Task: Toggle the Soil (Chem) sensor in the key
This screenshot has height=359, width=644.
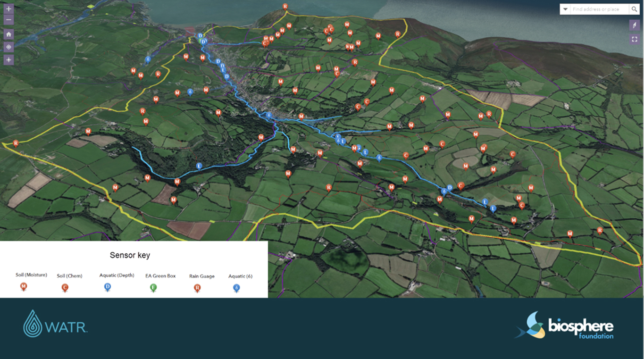Action: pyautogui.click(x=65, y=287)
